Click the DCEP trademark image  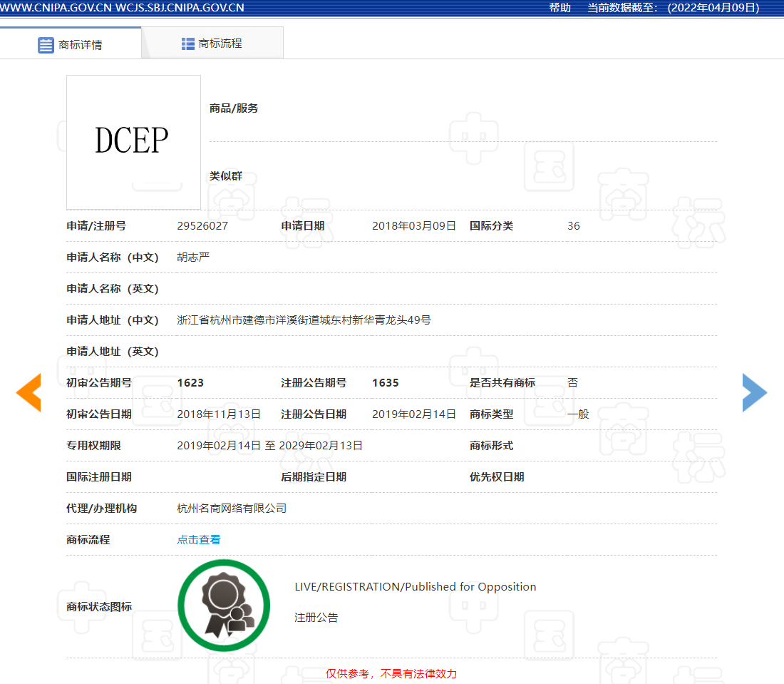pyautogui.click(x=133, y=142)
